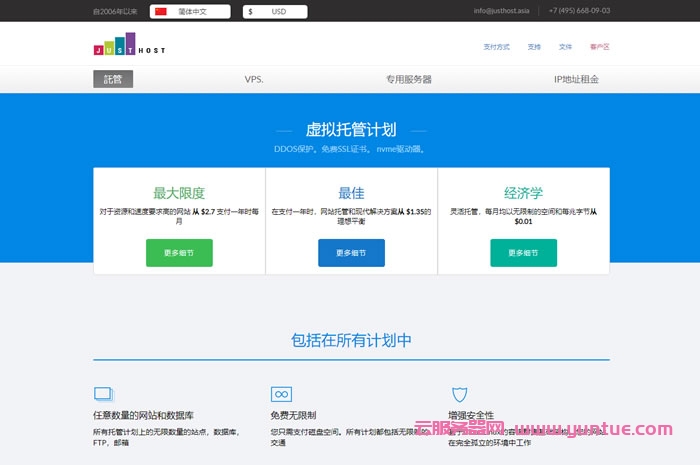Click the infinity unlimited traffic icon
Screen dimensions: 700x465
point(281,394)
